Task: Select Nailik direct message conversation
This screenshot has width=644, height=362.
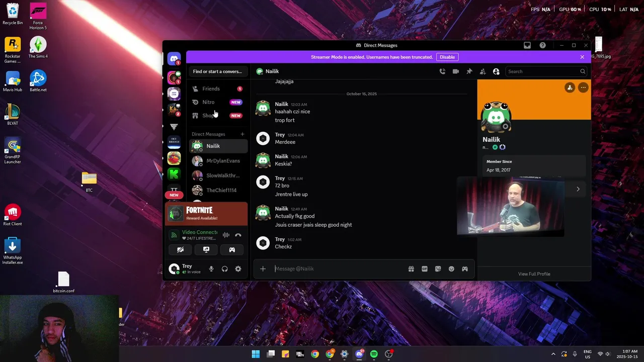Action: 218,146
